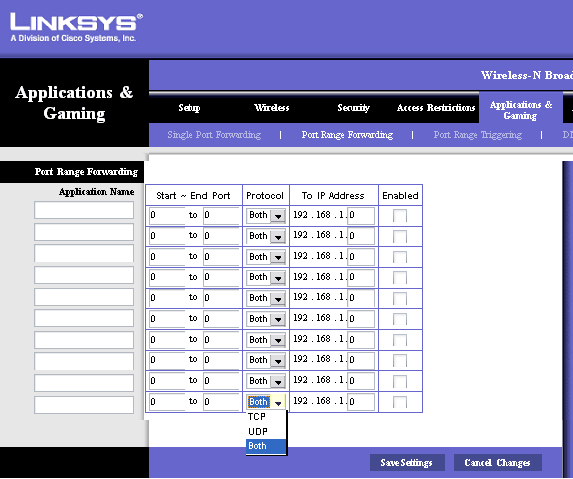573x479 pixels.
Task: Focus the first Application Name field
Action: point(84,210)
